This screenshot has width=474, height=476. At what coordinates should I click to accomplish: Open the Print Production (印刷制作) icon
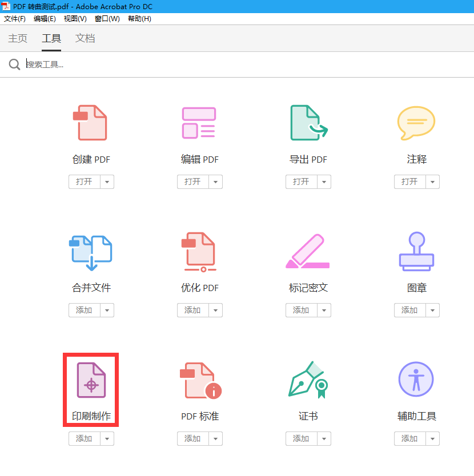pyautogui.click(x=91, y=380)
